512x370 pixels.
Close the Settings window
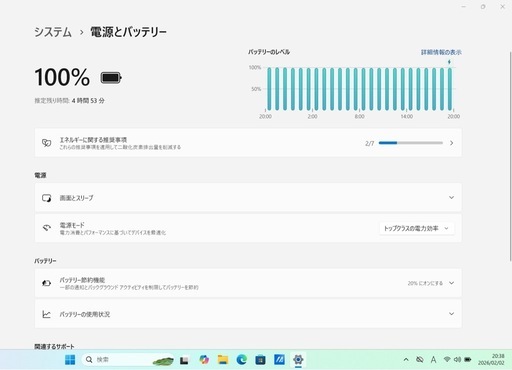503,7
